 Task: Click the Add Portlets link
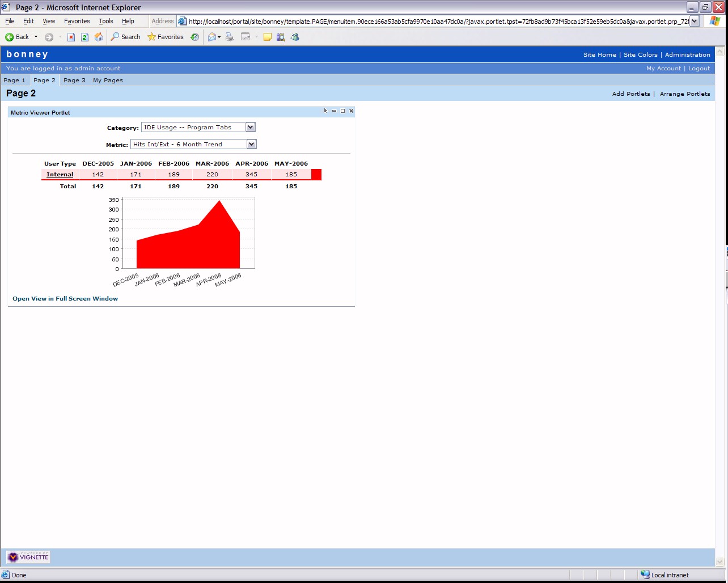click(631, 94)
